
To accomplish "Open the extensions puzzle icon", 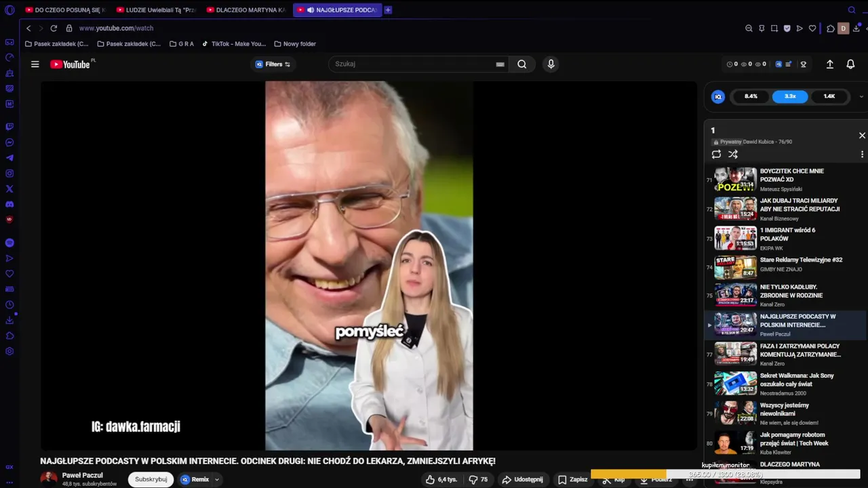I will coord(831,28).
